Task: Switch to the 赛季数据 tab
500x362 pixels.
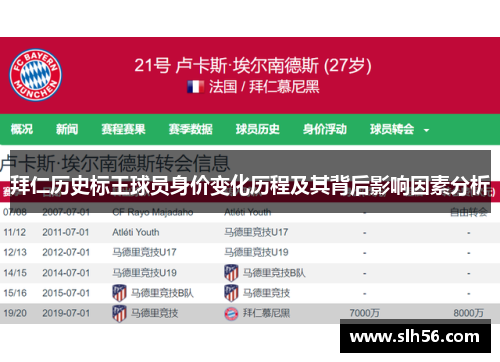Action: 191,129
